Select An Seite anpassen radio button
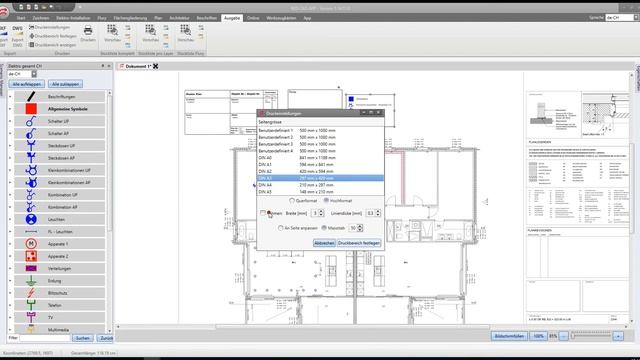 coord(280,228)
